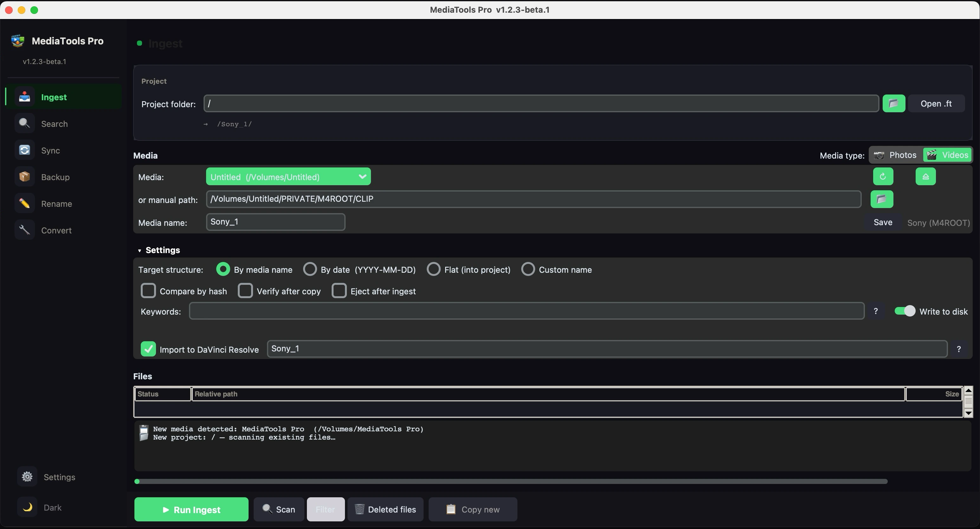
Task: Refresh the media list
Action: coord(883,177)
